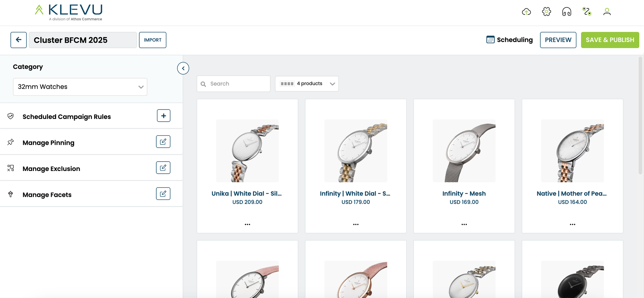Click the Manage Exclusion icon
644x298 pixels.
click(11, 168)
